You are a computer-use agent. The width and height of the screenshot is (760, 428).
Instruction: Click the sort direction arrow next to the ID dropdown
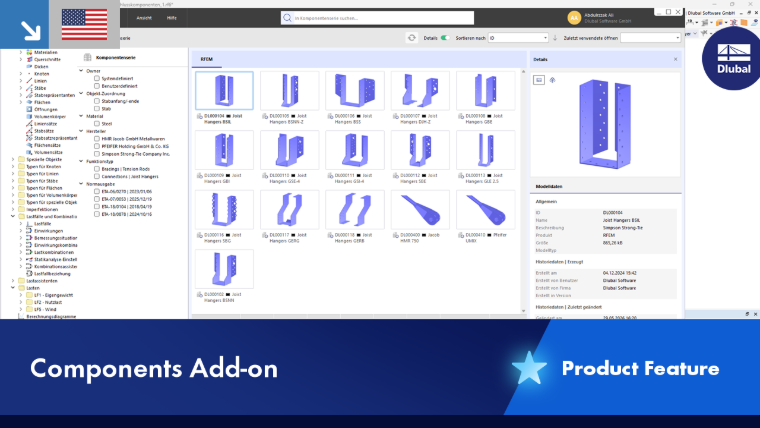click(555, 38)
